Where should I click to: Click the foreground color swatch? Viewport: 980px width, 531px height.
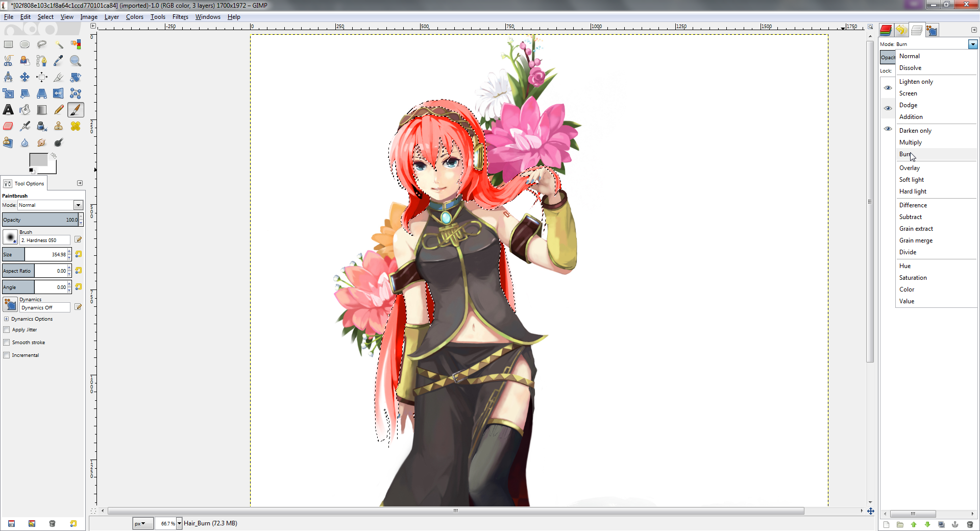coord(38,160)
